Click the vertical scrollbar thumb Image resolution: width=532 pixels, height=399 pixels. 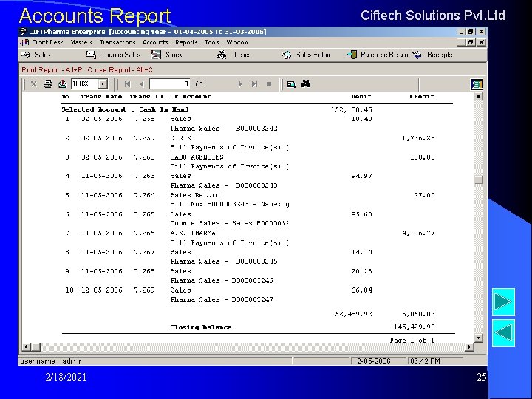click(478, 180)
